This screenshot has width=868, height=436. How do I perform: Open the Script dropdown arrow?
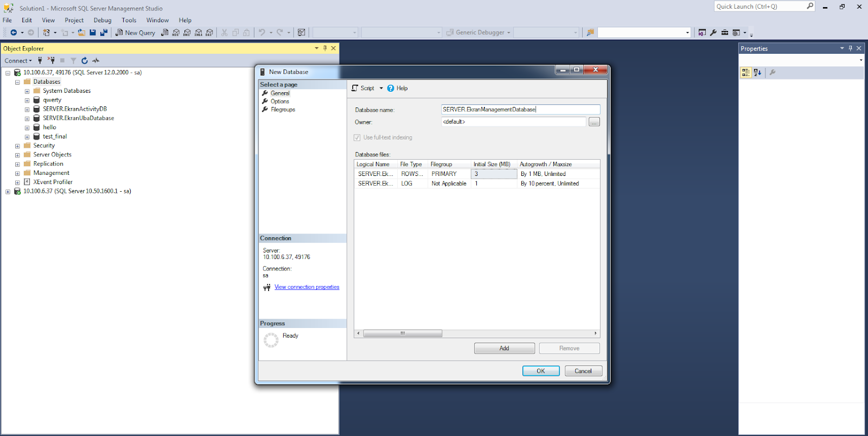381,88
